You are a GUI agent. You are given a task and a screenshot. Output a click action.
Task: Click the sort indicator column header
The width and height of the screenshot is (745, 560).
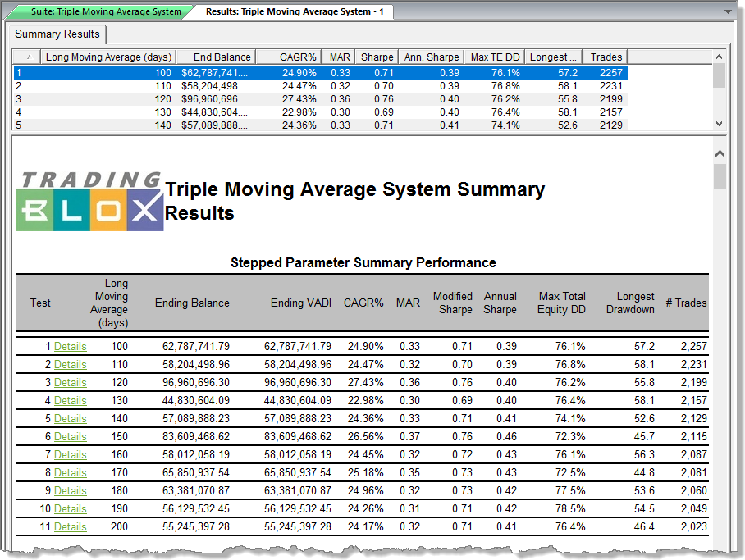coord(27,57)
